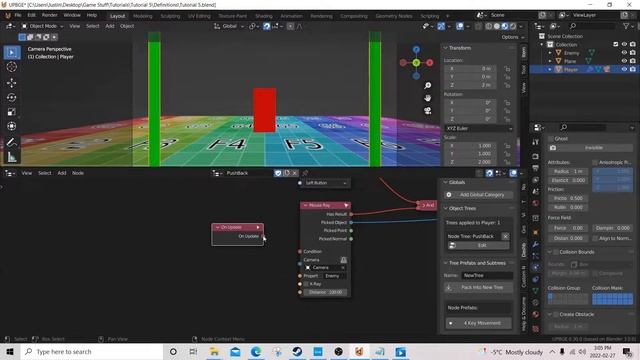Select the Annotate tool
The image size is (640, 360).
(11, 142)
